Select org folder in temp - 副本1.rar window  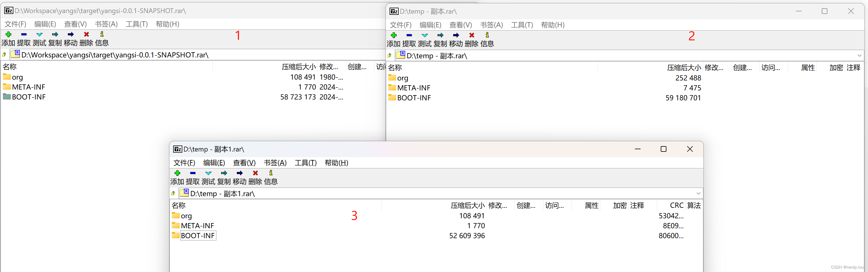[x=182, y=216]
